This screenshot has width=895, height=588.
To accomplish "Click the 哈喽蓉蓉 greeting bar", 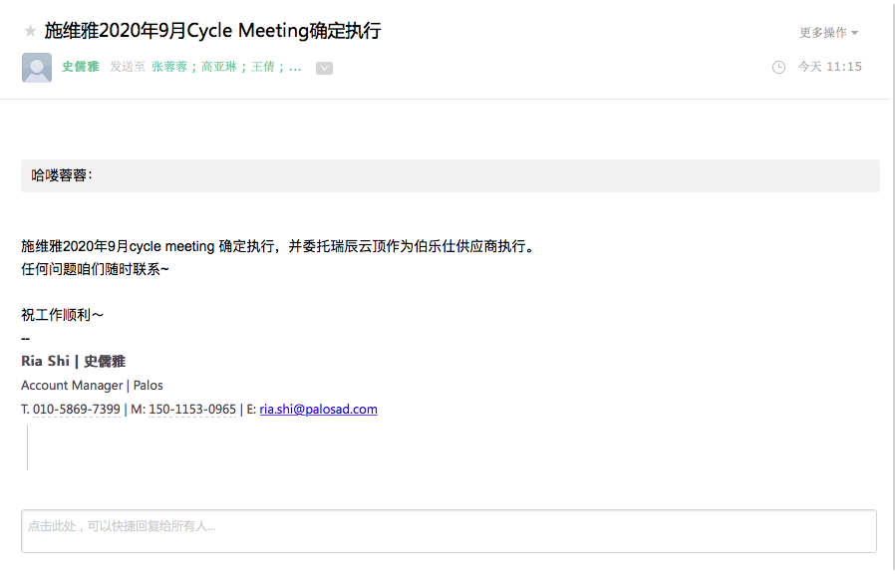I will tap(449, 175).
